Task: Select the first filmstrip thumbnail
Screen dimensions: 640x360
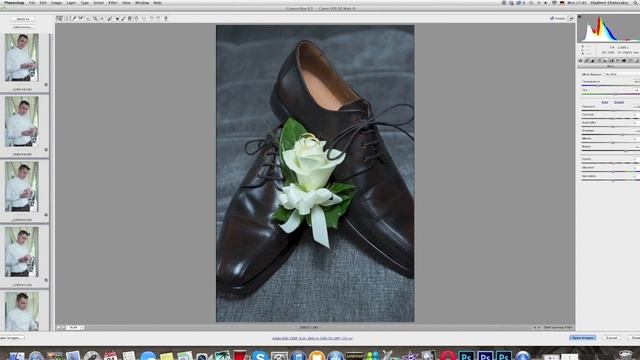Action: 22,57
